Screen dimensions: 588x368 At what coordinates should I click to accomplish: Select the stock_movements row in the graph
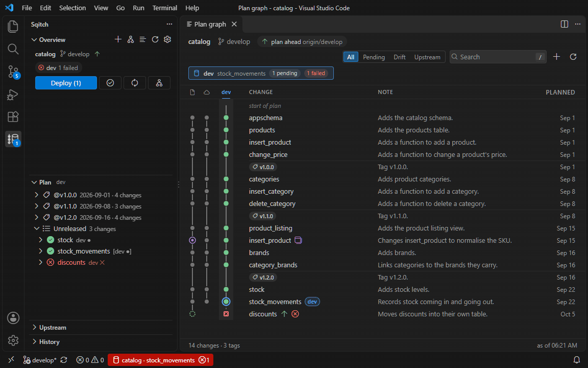coord(382,302)
